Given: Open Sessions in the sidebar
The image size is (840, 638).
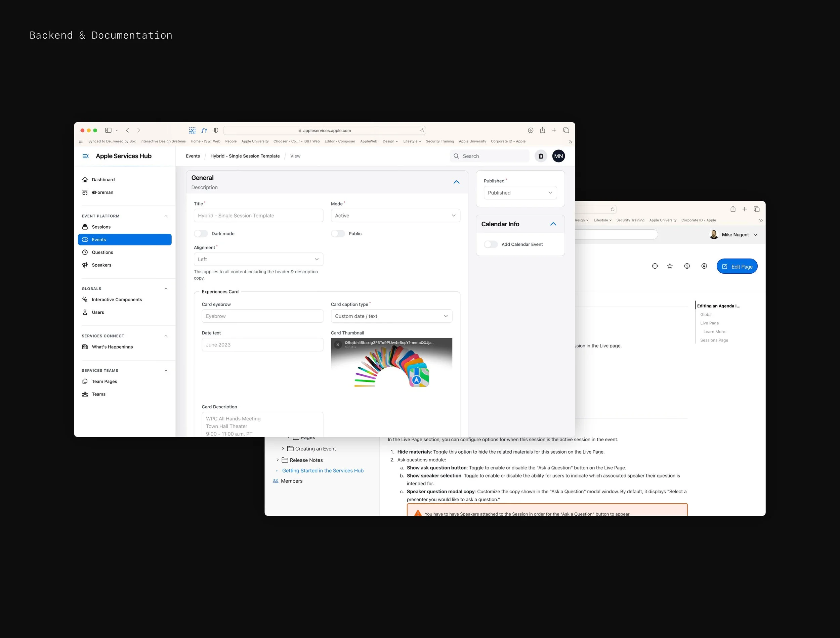Looking at the screenshot, I should coord(101,227).
